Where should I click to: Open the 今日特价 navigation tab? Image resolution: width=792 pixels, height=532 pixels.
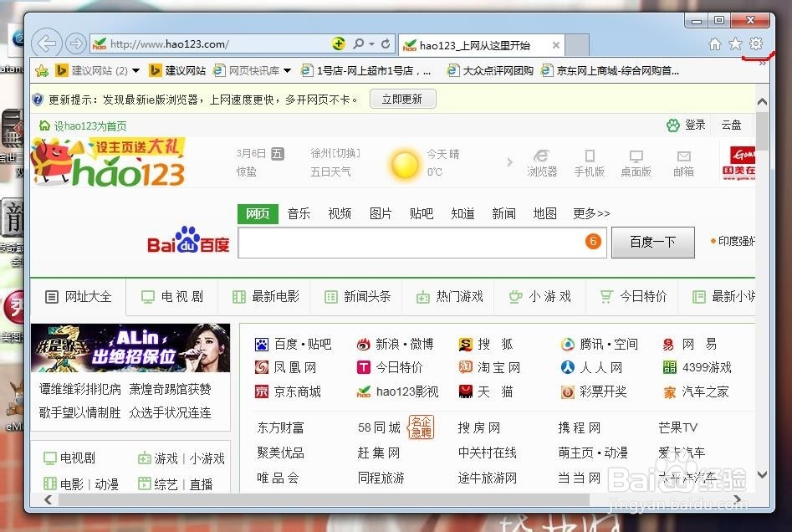click(x=633, y=297)
